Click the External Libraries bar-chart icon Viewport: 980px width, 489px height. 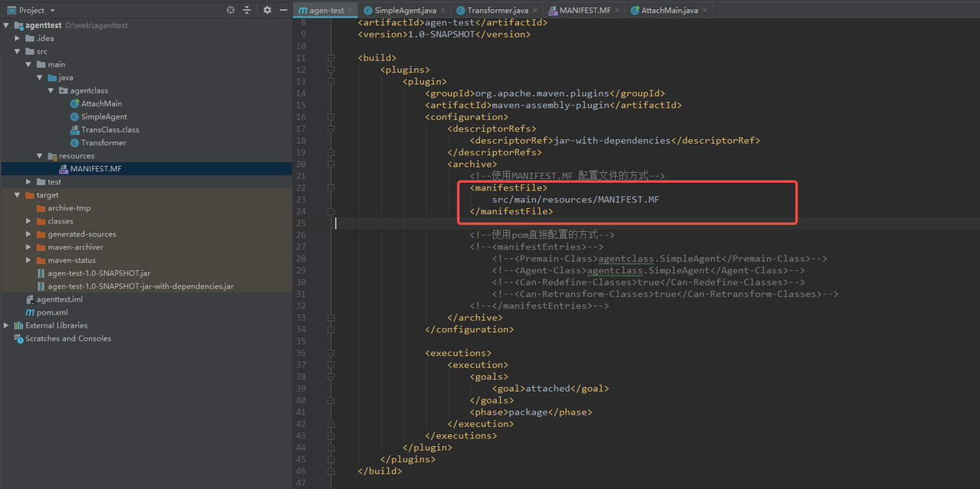[18, 325]
